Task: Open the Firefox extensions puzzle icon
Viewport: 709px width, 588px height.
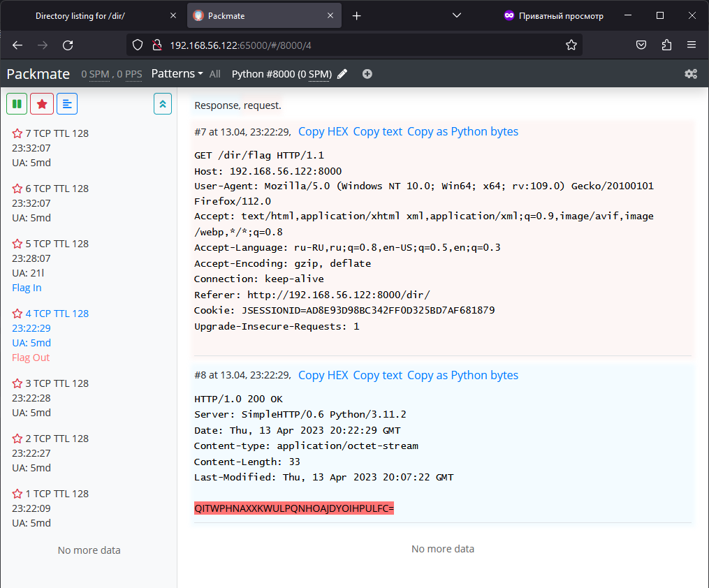Action: pyautogui.click(x=666, y=45)
